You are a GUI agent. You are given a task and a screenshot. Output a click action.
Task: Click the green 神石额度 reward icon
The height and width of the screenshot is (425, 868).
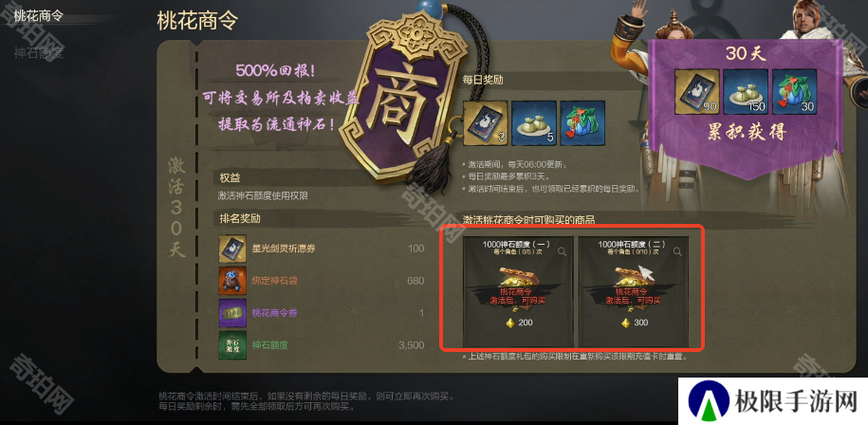click(x=232, y=345)
